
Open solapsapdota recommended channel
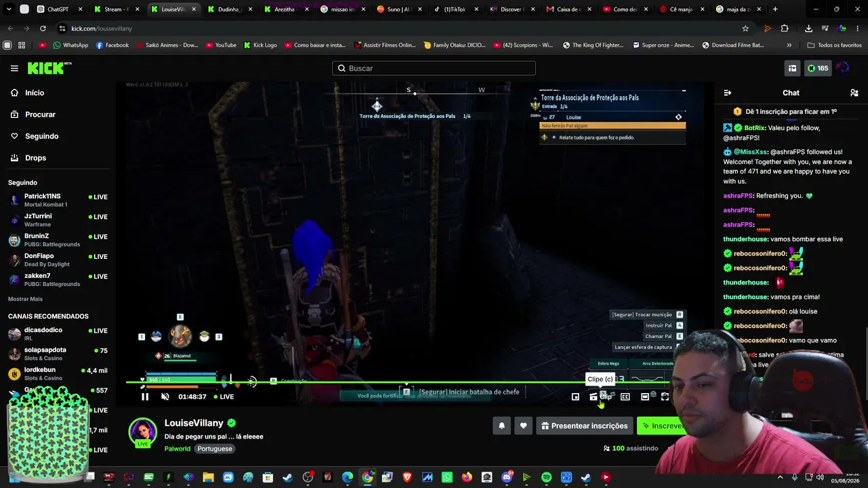click(x=58, y=354)
